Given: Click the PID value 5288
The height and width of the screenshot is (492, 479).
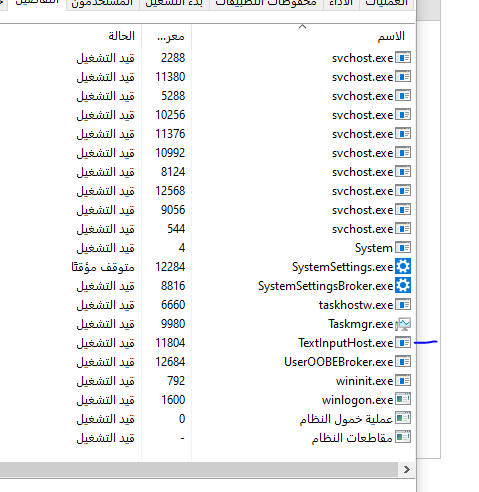Looking at the screenshot, I should coord(173,96).
